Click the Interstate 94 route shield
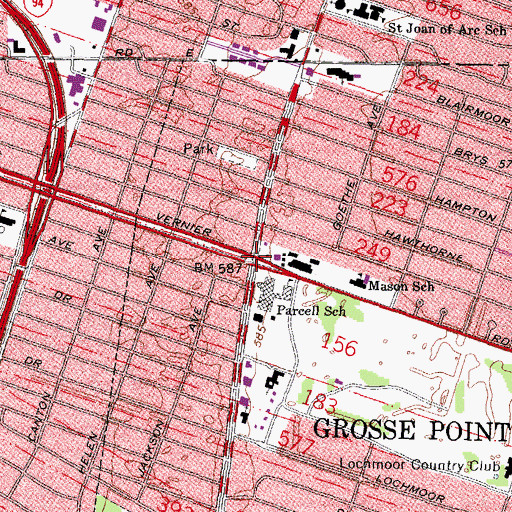Viewport: 512px width, 512px height. [x=39, y=4]
